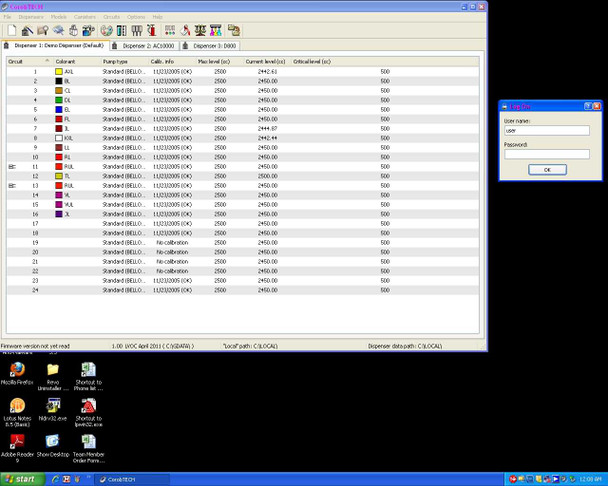Select the Adobe Reader 9 desktop icon
Viewport: 608px width, 486px height.
pos(17,448)
